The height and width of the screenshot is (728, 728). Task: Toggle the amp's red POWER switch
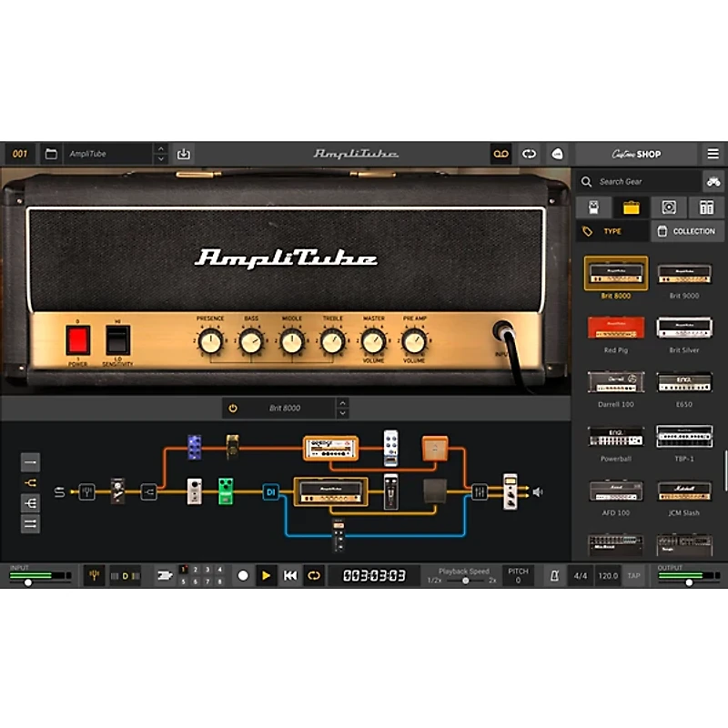[x=79, y=337]
